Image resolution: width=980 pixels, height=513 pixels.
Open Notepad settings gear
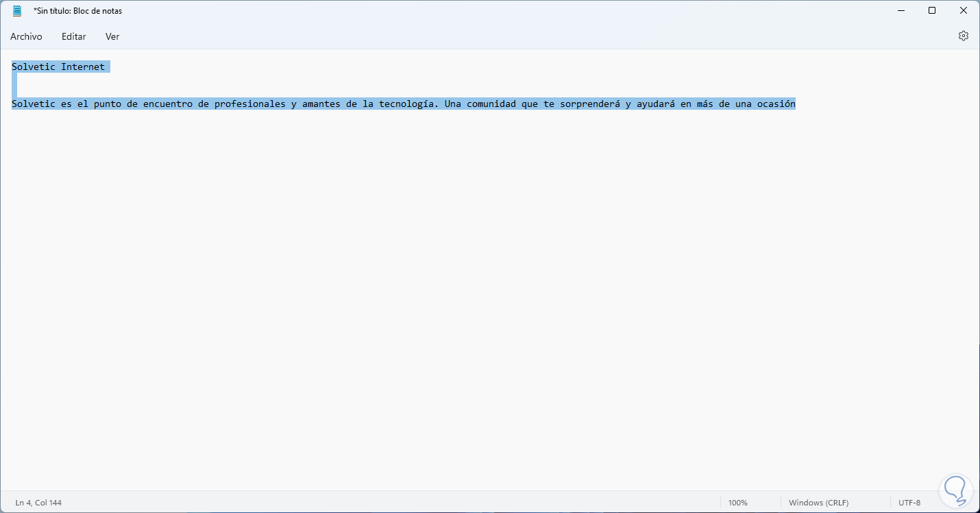pyautogui.click(x=963, y=36)
